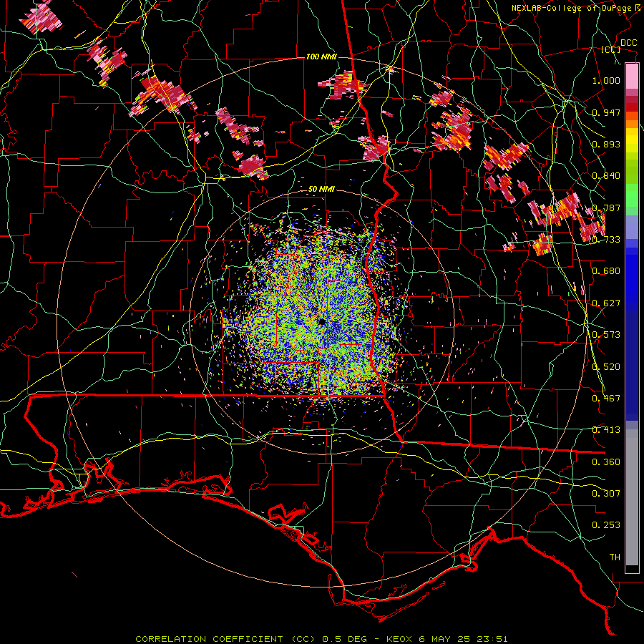Select the 0.413 scale value

(606, 430)
